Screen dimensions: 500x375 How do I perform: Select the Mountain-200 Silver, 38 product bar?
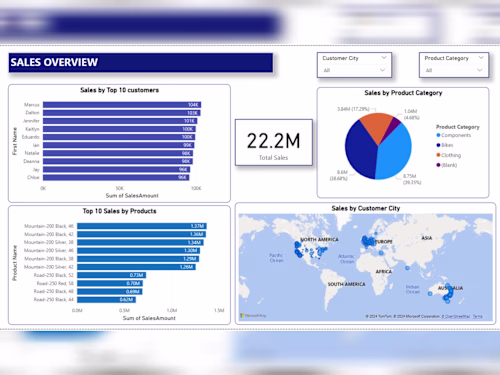140,242
